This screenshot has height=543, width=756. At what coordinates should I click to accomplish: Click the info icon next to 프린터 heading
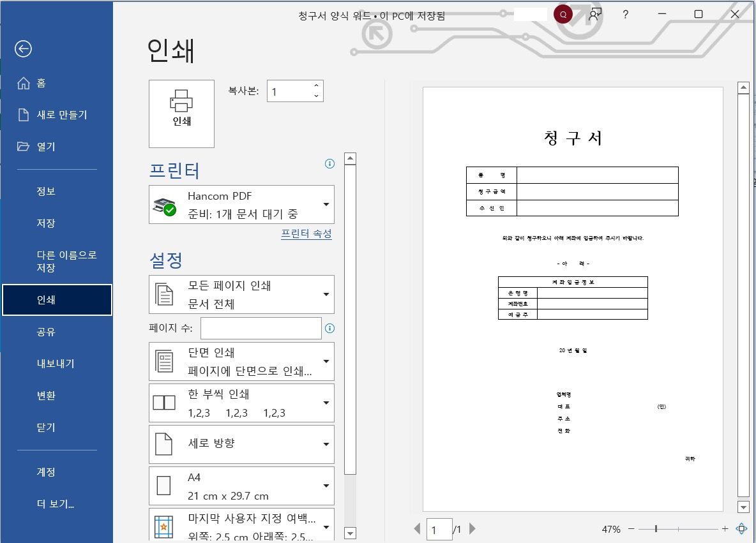(x=329, y=164)
